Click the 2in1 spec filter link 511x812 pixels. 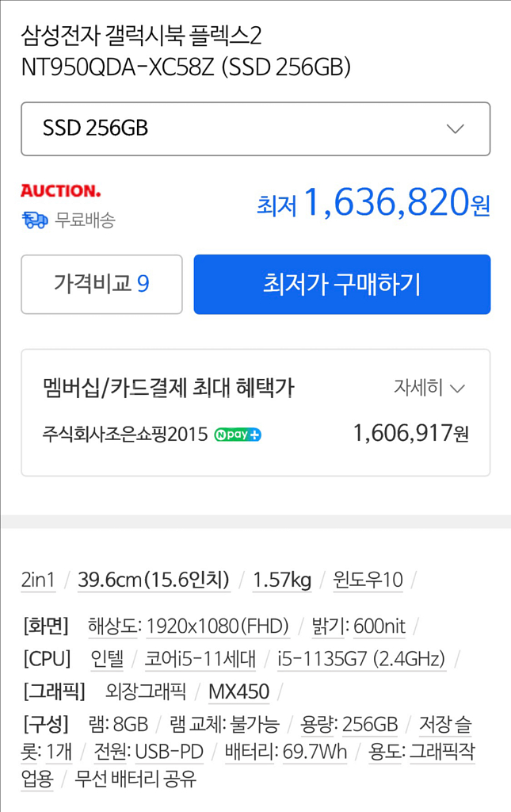pos(38,580)
